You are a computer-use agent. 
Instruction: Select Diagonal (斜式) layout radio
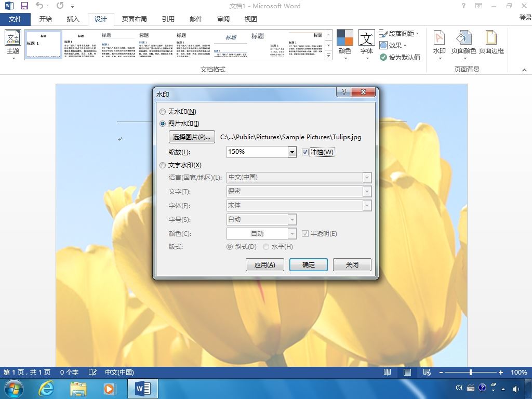(x=230, y=247)
